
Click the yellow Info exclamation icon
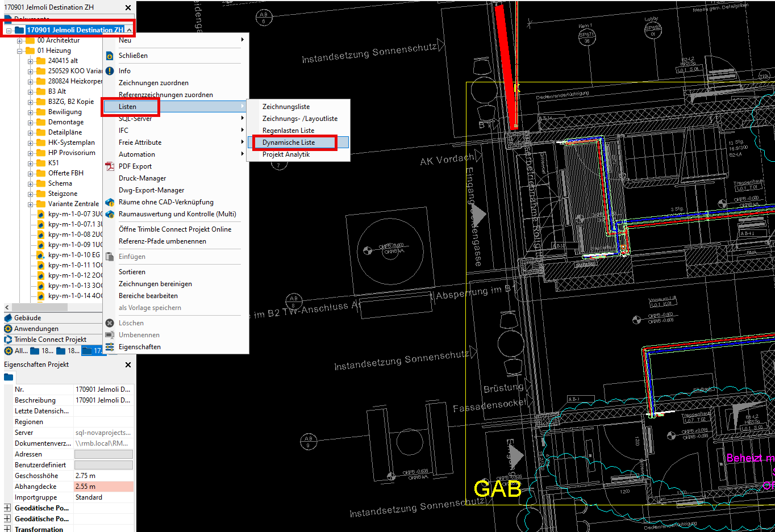pos(110,71)
